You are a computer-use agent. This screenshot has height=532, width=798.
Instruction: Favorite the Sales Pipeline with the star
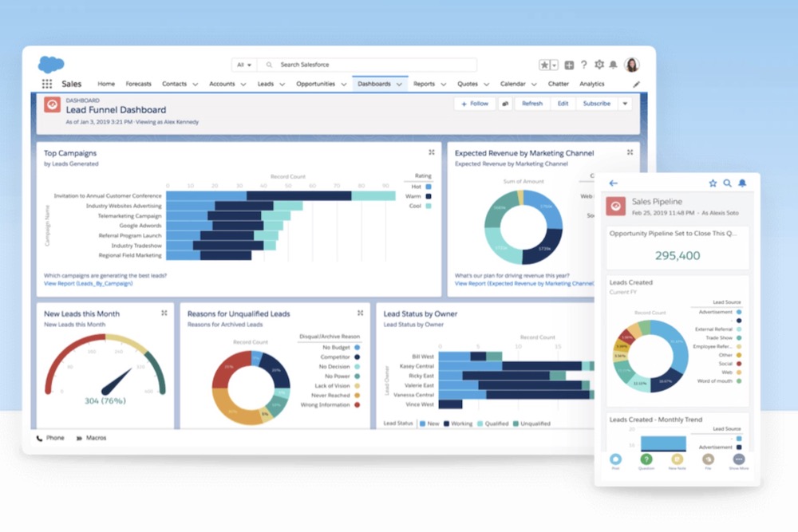click(x=713, y=183)
